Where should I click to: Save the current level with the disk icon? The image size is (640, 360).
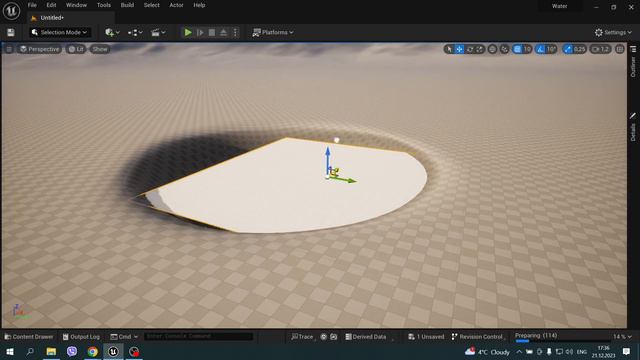point(11,32)
